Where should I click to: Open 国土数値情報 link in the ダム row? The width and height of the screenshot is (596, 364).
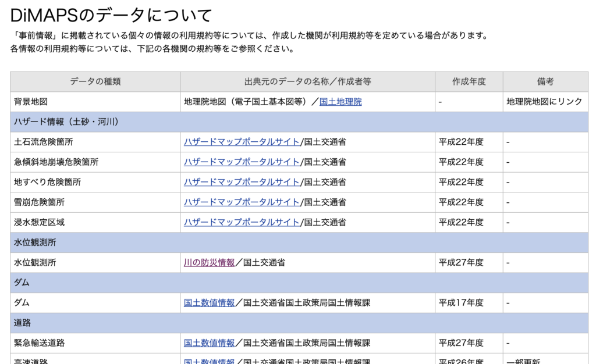coord(209,303)
